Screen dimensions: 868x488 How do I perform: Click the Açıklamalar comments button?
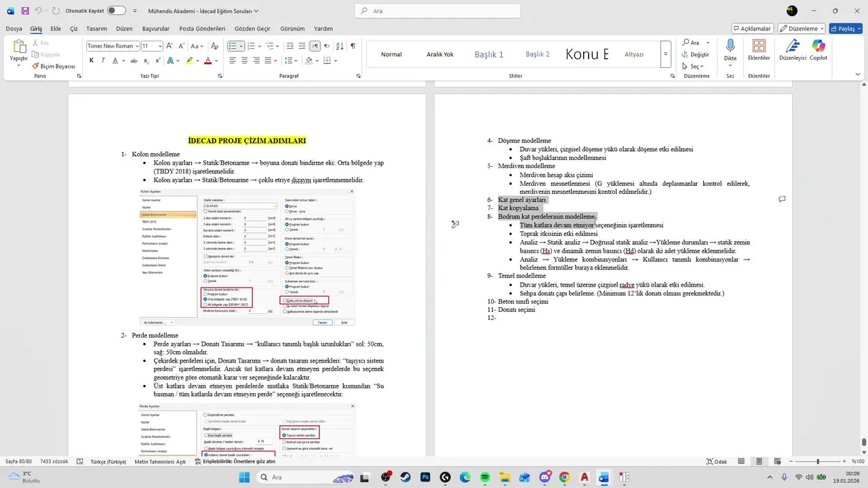753,28
